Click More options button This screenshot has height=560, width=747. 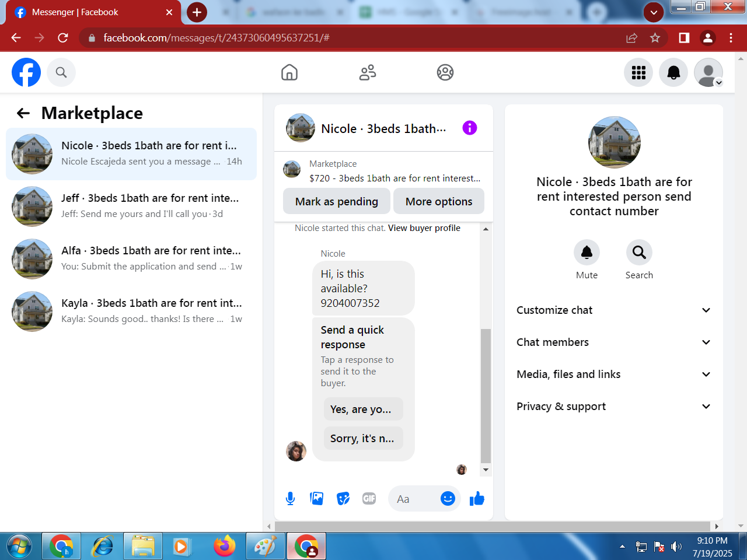(439, 201)
